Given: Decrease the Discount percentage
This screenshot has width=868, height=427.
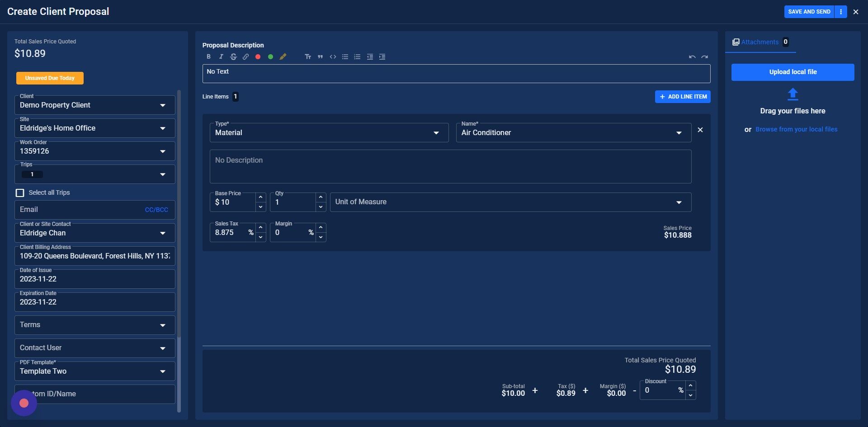Looking at the screenshot, I should click(690, 395).
